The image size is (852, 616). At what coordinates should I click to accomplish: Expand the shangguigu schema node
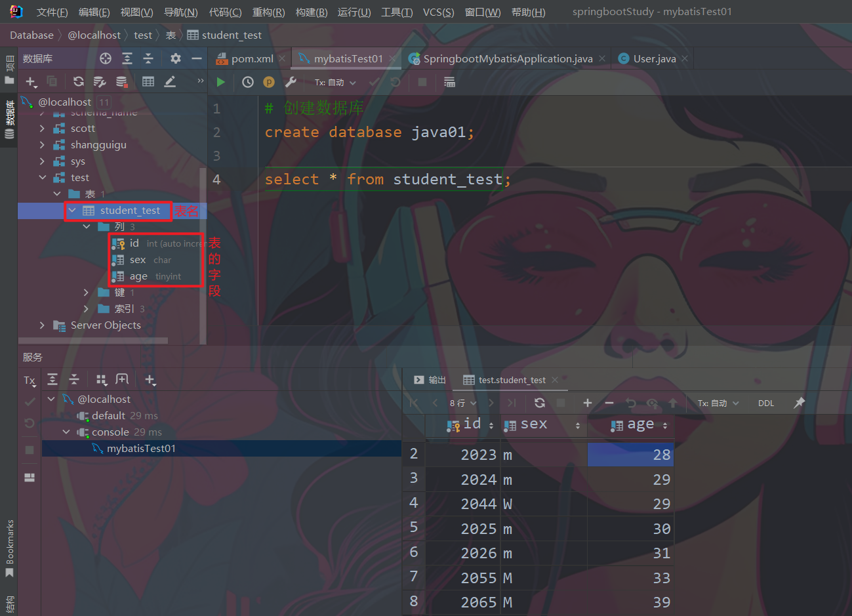click(x=43, y=145)
